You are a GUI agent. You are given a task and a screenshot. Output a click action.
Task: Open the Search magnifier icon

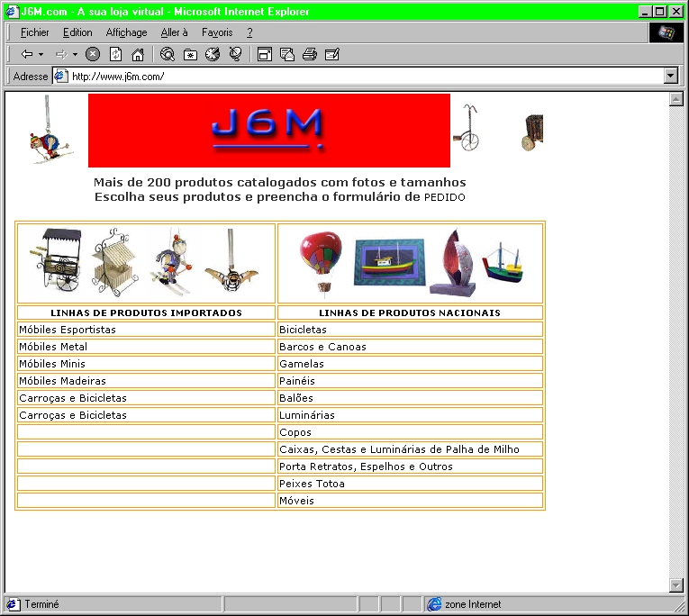tap(168, 54)
